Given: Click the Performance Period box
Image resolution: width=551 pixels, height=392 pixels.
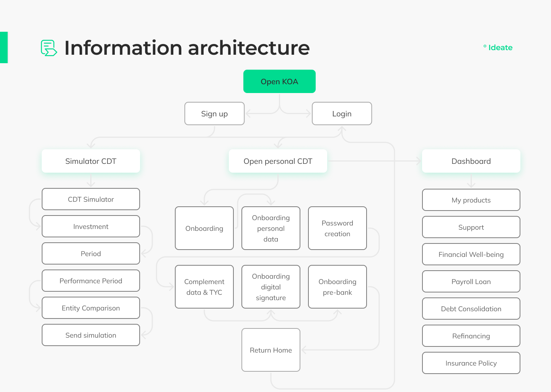Looking at the screenshot, I should click(91, 281).
